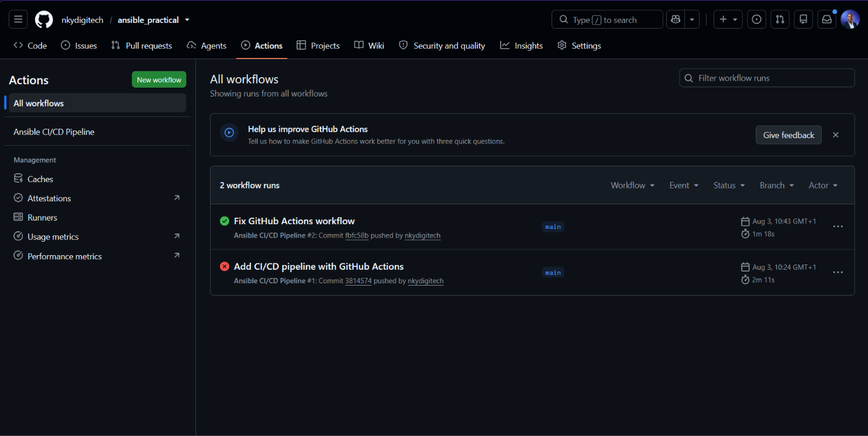Open the Workflow filter dropdown
868x436 pixels.
632,185
